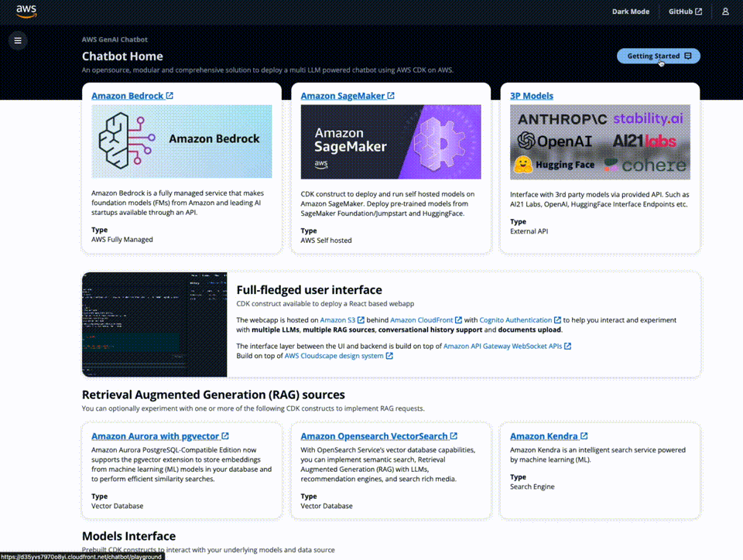Click the Getting Started button
The width and height of the screenshot is (743, 560).
pyautogui.click(x=658, y=56)
